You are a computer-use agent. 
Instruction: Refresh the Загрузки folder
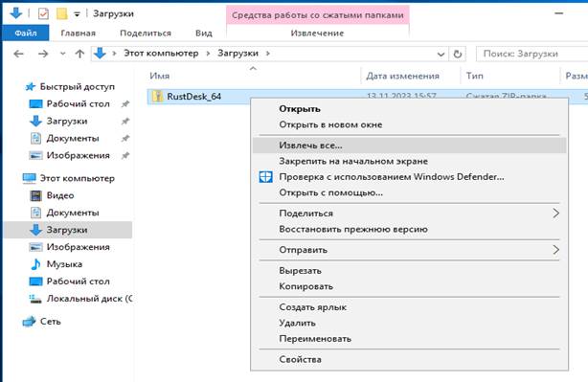[x=457, y=54]
